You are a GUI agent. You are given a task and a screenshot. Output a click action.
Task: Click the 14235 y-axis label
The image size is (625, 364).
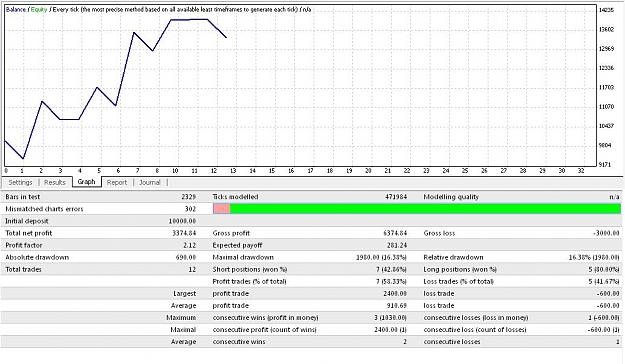[606, 10]
